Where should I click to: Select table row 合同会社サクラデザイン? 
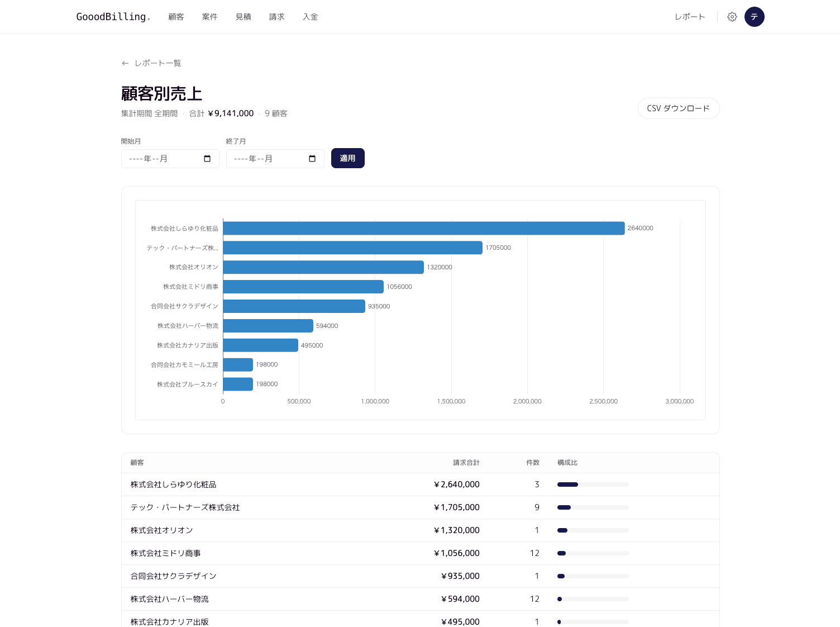(x=421, y=576)
